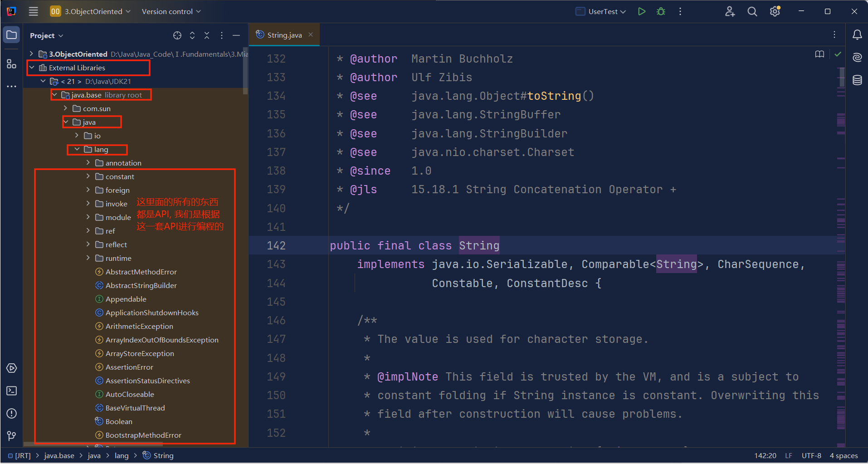868x464 pixels.
Task: Select opened file in Project tree
Action: 177,35
